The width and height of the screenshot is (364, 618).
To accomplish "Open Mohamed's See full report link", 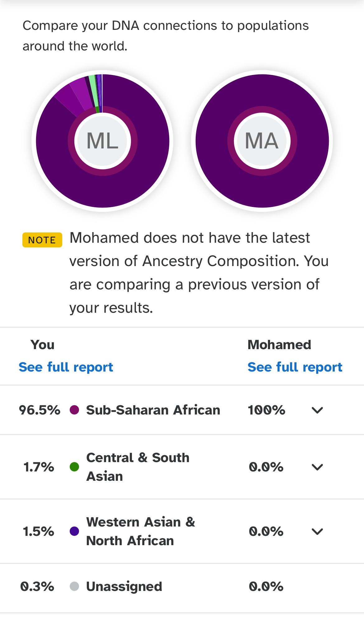I will (295, 367).
